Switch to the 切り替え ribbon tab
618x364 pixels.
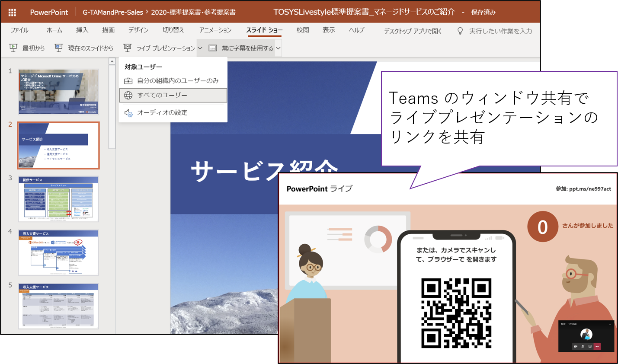tap(173, 30)
